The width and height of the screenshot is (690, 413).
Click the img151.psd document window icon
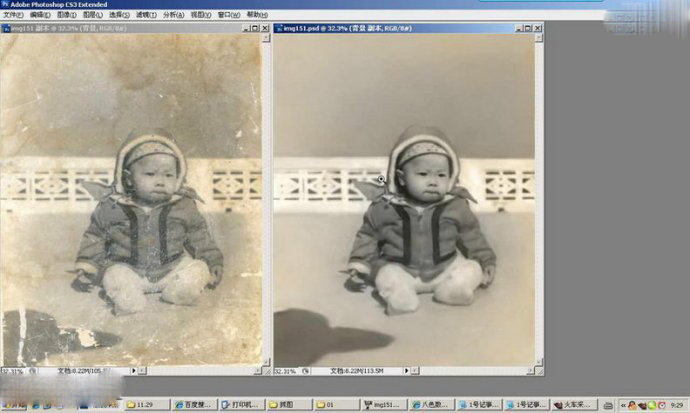279,29
